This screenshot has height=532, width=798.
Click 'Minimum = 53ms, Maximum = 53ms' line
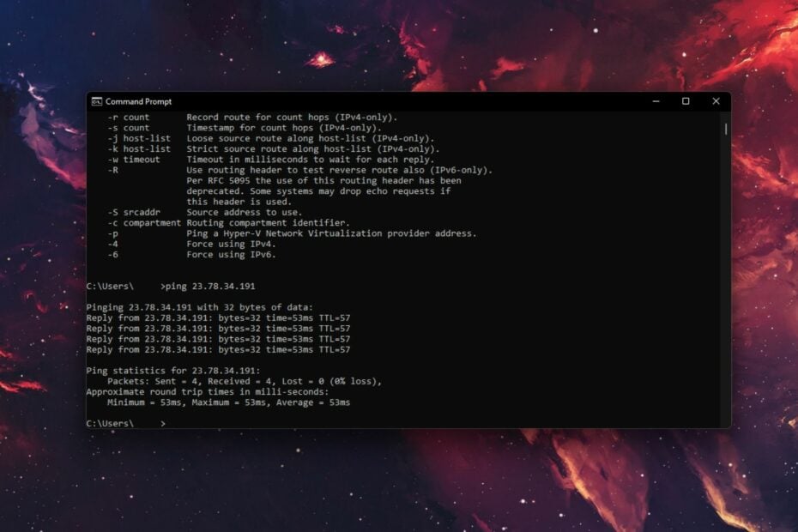tap(228, 402)
